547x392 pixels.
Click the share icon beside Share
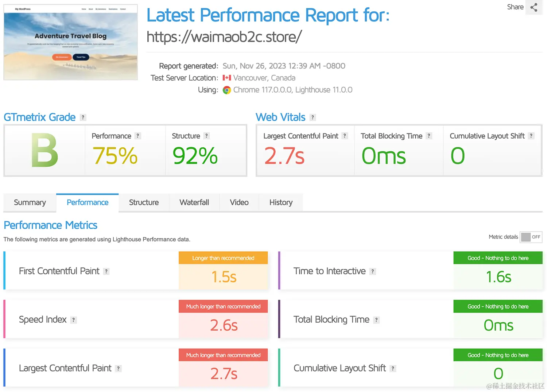click(x=534, y=7)
